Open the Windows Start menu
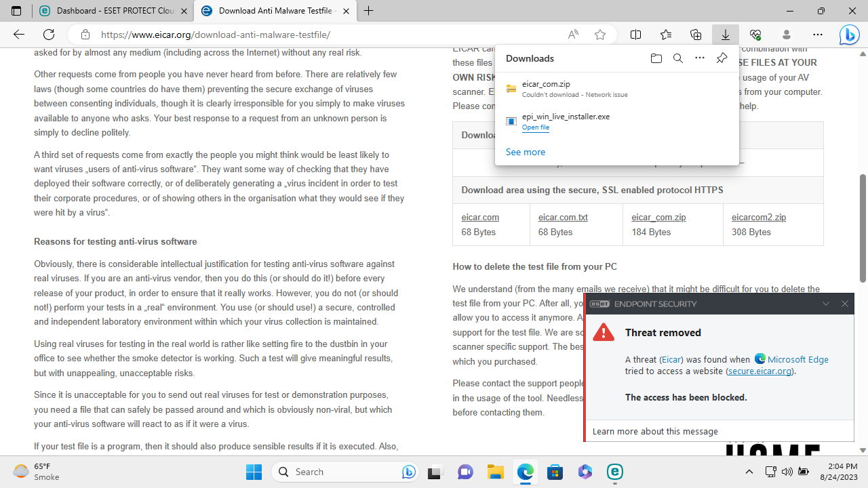The height and width of the screenshot is (488, 868). [x=254, y=472]
